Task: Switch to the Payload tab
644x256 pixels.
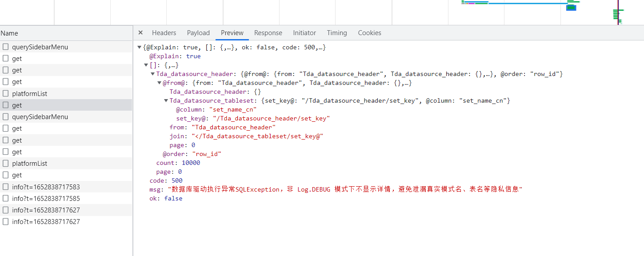Action: click(x=198, y=33)
